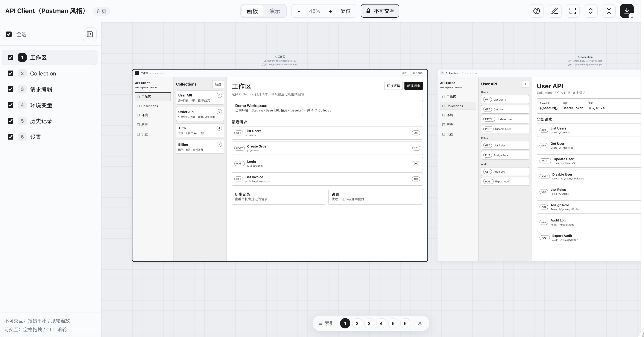
Task: Open Billing collection card
Action: pyautogui.click(x=200, y=147)
